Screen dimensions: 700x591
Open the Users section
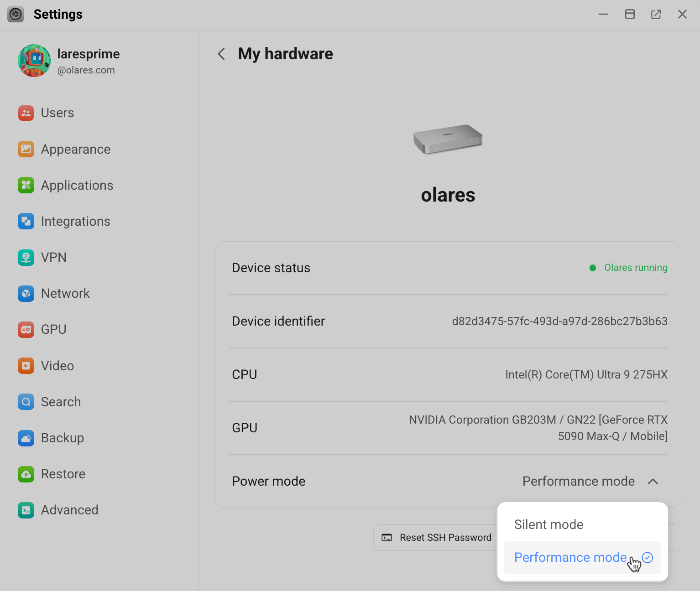point(26,113)
